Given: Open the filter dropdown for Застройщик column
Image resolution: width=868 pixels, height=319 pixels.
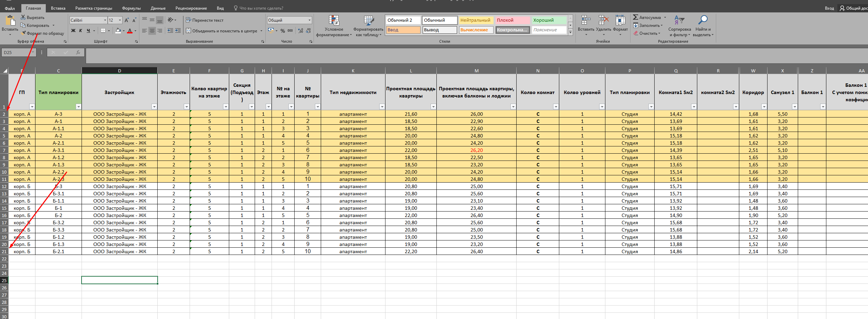Looking at the screenshot, I should (154, 107).
